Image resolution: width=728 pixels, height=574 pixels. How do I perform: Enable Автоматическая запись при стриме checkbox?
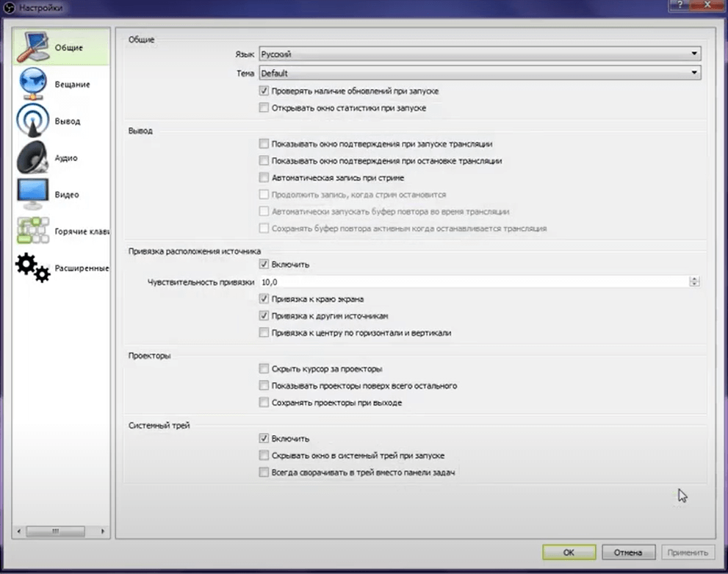pyautogui.click(x=264, y=178)
